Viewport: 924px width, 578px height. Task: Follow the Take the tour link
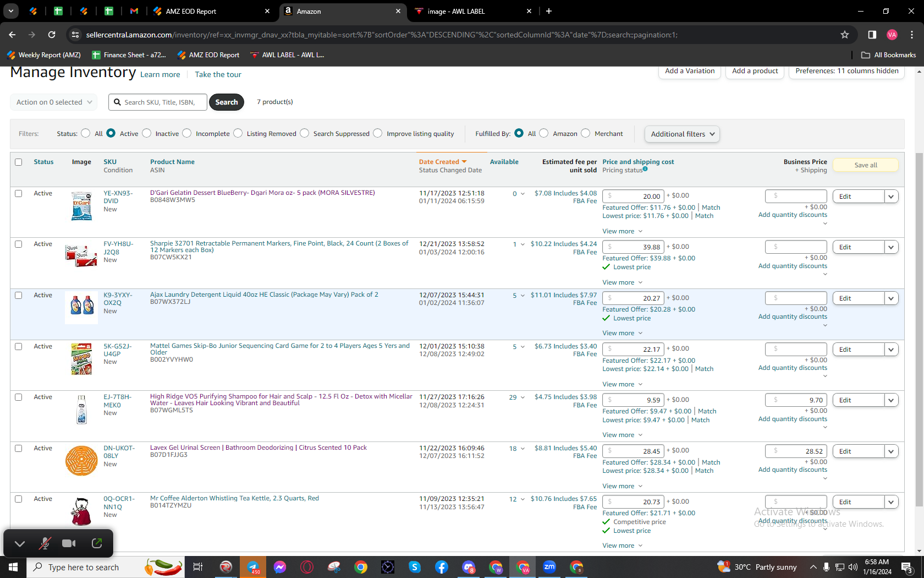tap(218, 74)
